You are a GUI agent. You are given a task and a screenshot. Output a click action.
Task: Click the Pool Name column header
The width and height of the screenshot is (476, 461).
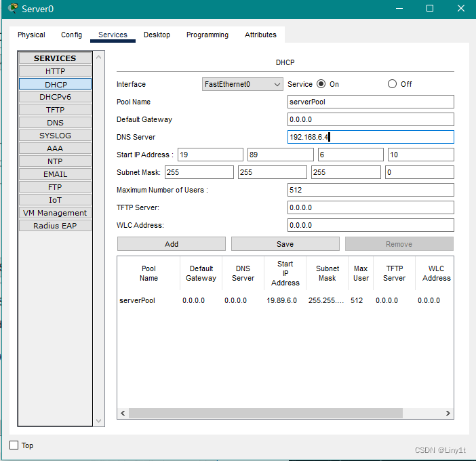tap(148, 273)
